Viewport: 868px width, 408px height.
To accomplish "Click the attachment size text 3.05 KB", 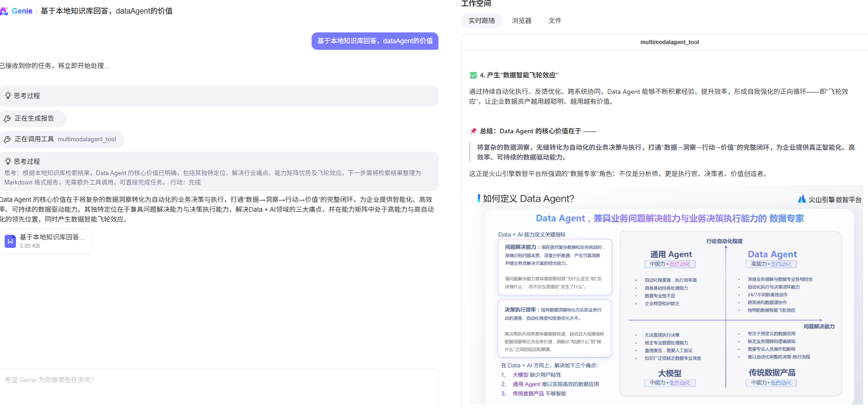I will pyautogui.click(x=30, y=246).
